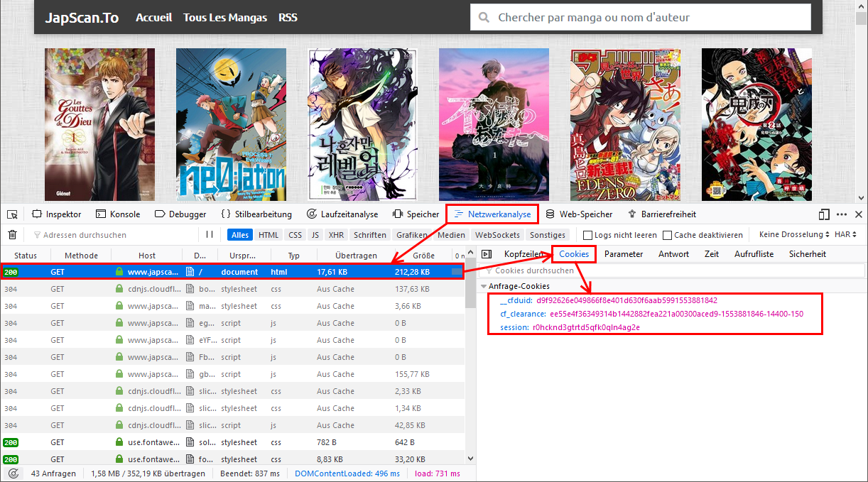This screenshot has height=482, width=868.
Task: Open the Zeit request tab
Action: point(712,254)
